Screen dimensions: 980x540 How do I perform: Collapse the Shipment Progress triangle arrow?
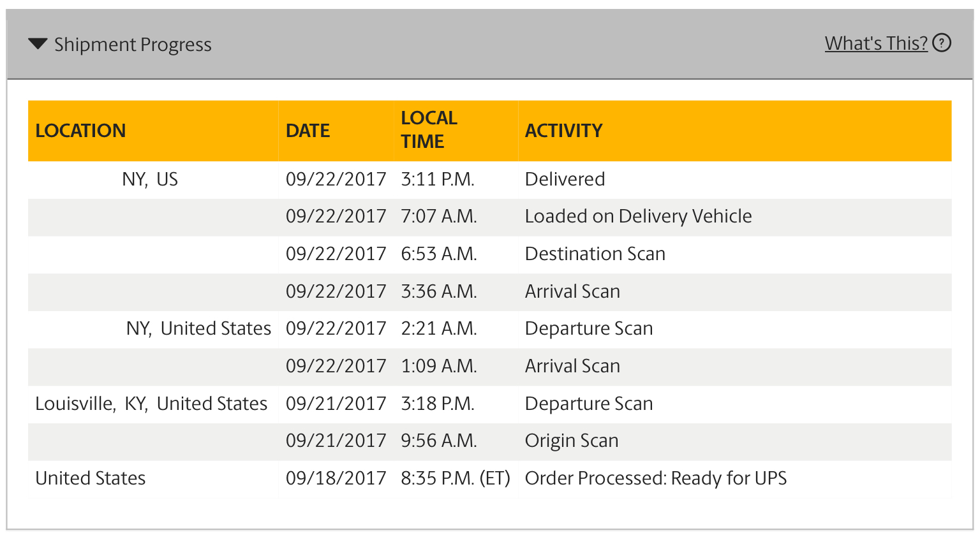(x=38, y=44)
